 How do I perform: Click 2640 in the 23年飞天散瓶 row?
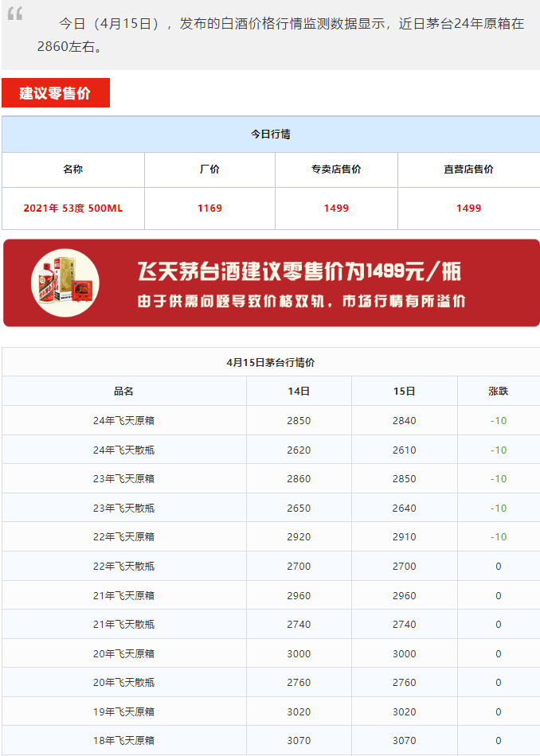[405, 509]
